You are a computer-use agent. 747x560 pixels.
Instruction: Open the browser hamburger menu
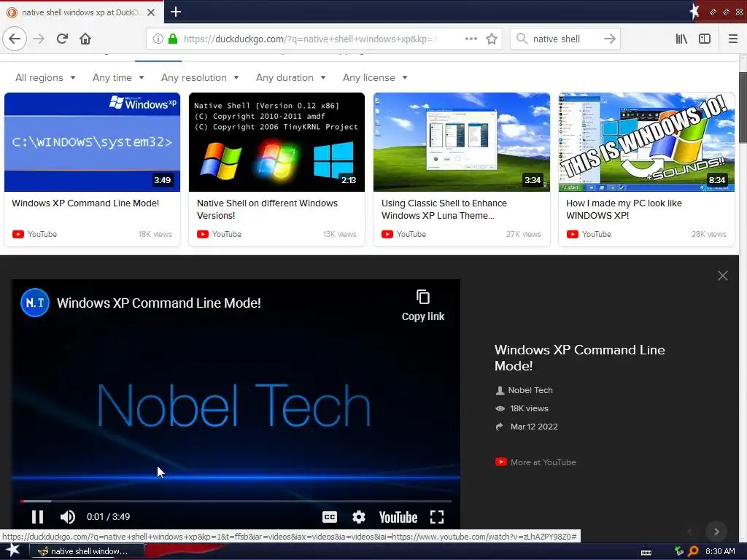click(732, 39)
